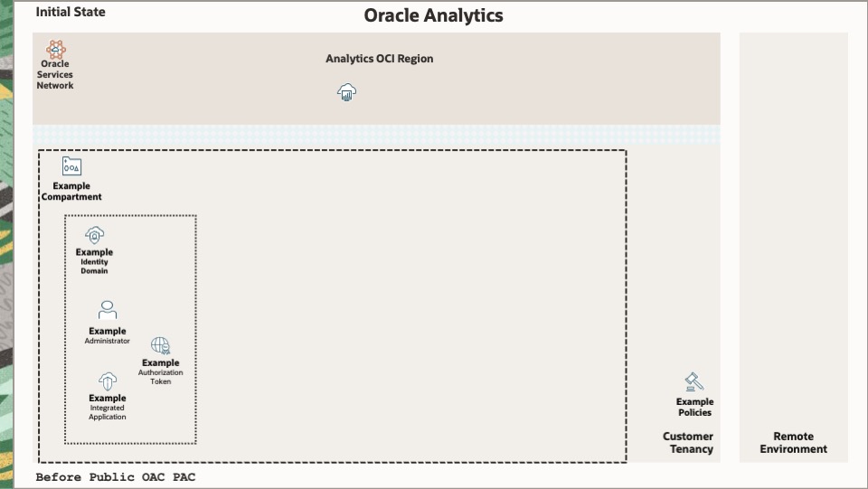
Task: Click the Example Administrator text label
Action: [108, 335]
